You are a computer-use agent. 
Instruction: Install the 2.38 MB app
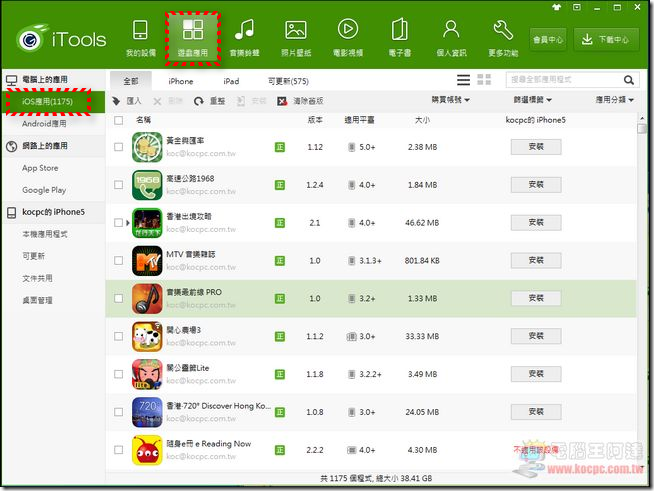pos(536,147)
